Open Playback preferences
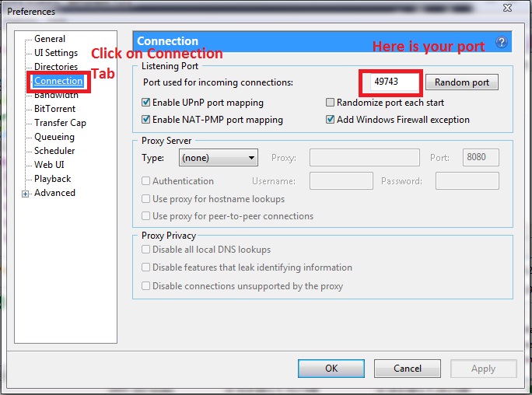Viewport: 532px width, 395px height. [53, 179]
